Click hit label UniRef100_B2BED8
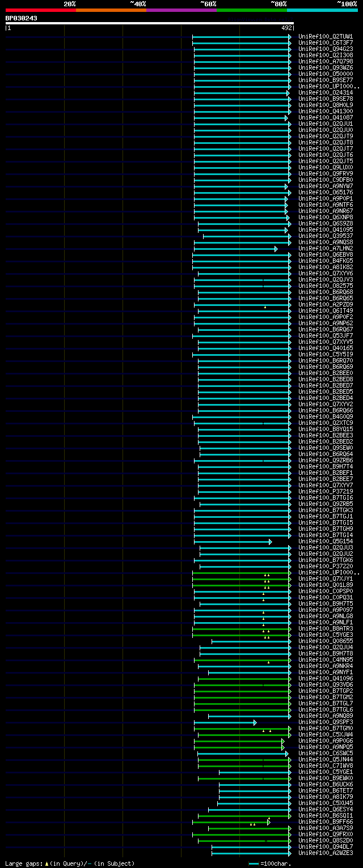Viewport: 363px width, 868px height. tap(326, 379)
